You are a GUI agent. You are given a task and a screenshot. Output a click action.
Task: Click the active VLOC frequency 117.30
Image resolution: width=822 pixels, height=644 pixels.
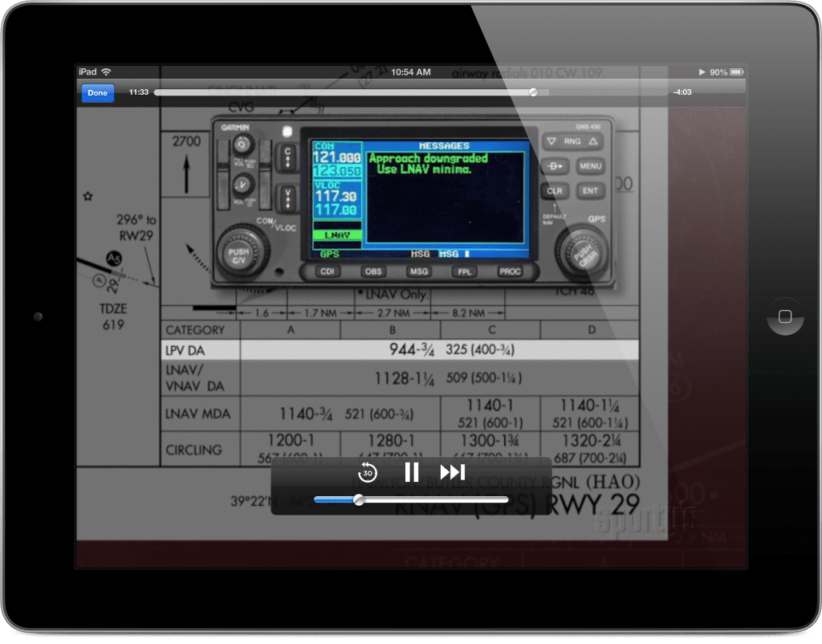(336, 196)
